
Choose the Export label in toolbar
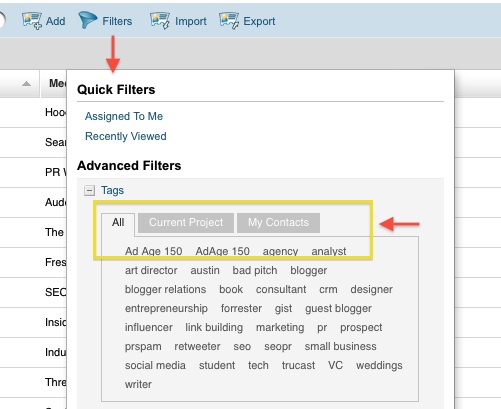click(259, 21)
